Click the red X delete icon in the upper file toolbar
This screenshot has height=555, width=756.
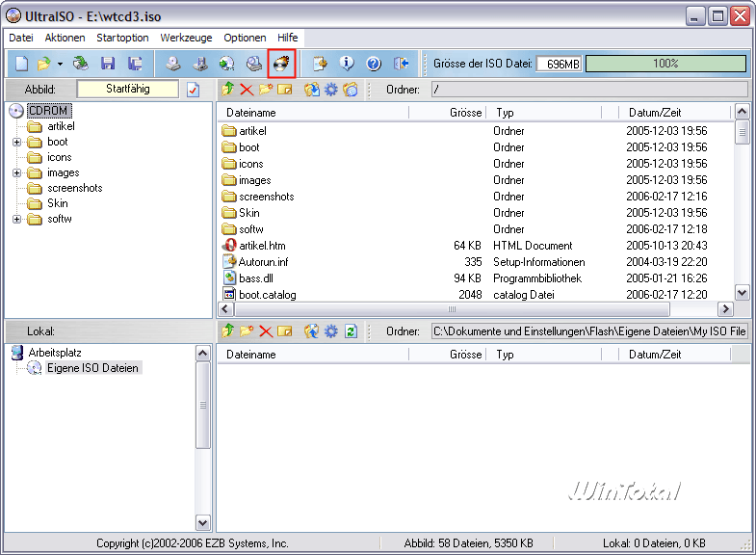247,90
